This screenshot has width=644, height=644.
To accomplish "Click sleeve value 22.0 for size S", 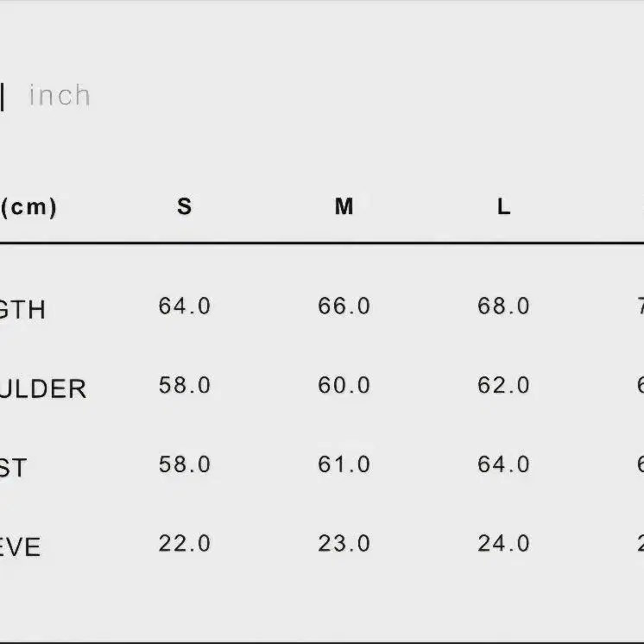I will click(185, 543).
